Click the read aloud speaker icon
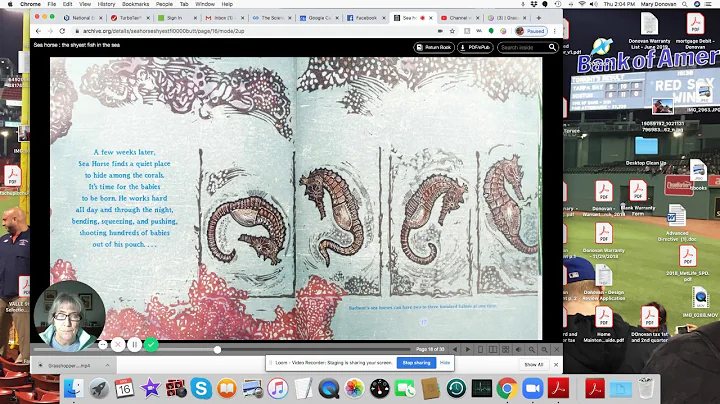 coord(518,349)
